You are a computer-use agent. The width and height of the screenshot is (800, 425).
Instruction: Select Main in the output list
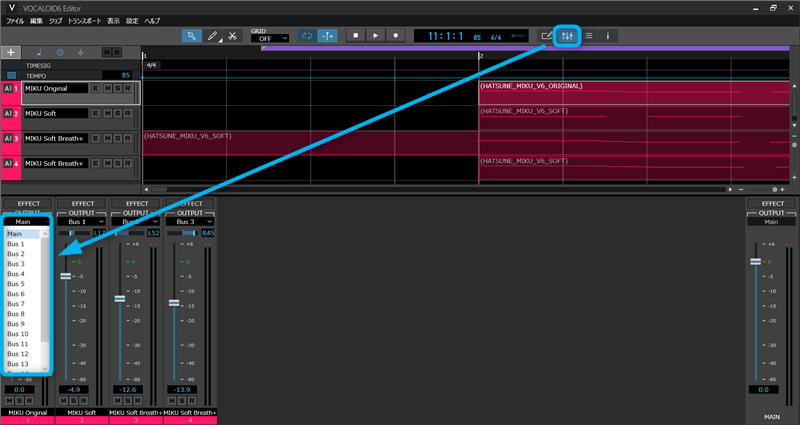point(23,234)
